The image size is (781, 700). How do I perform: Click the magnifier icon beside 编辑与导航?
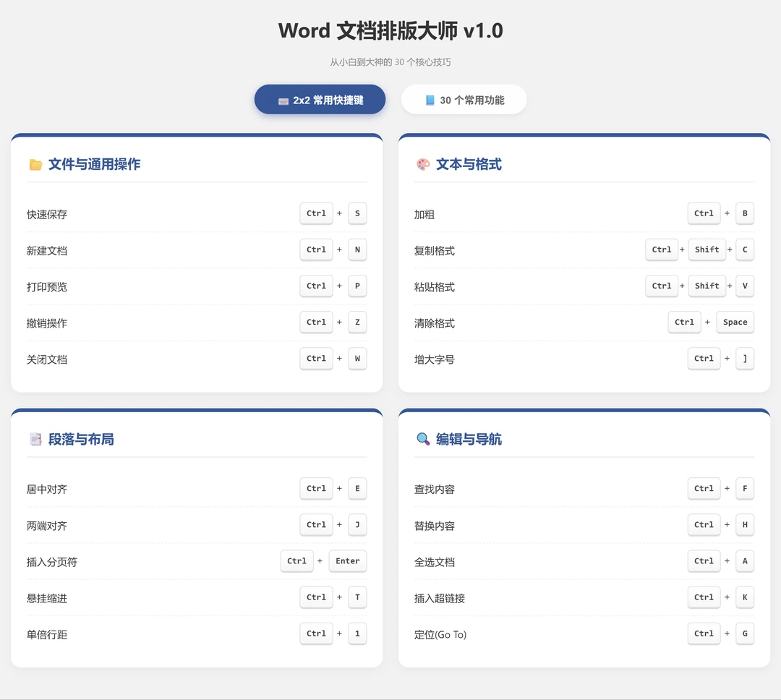coord(423,439)
